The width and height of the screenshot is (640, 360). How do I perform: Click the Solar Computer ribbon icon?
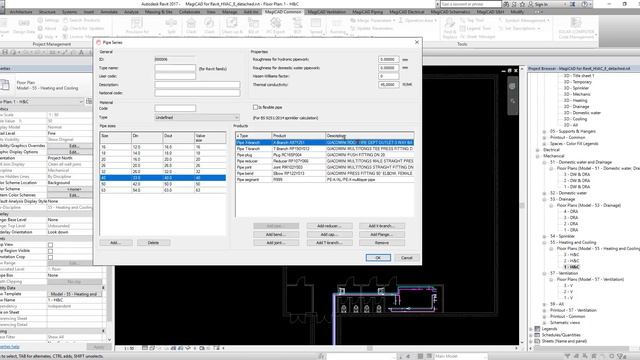coord(576,28)
